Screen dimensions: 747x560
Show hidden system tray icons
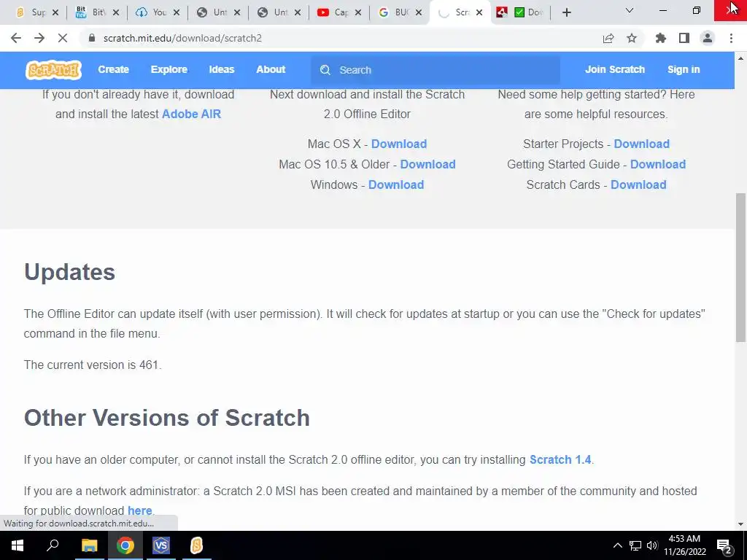point(617,545)
